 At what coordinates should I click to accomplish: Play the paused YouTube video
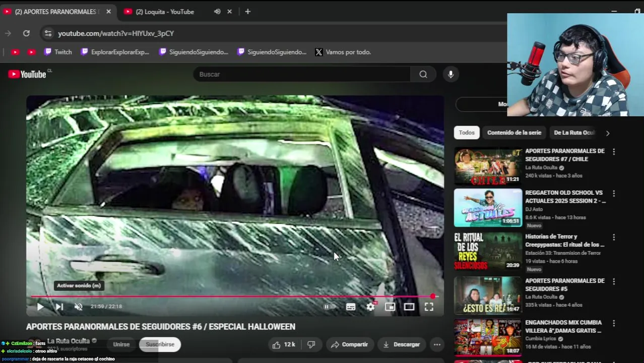click(x=40, y=307)
